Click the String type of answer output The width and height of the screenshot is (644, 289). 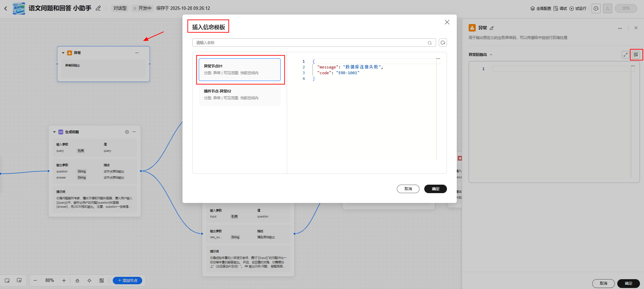[82, 178]
